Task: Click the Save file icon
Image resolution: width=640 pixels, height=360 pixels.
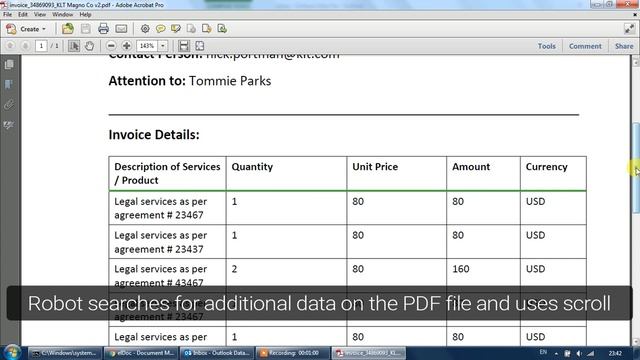Action: coord(85,29)
